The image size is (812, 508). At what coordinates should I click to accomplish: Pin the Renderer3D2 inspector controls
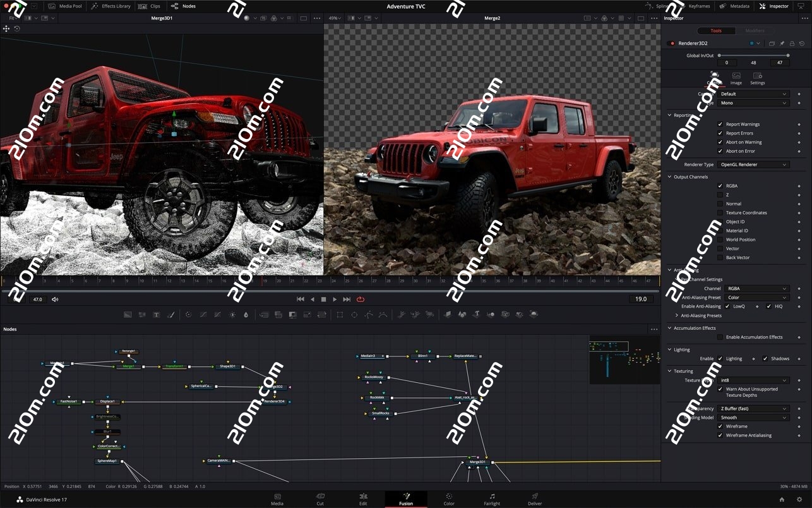point(782,44)
